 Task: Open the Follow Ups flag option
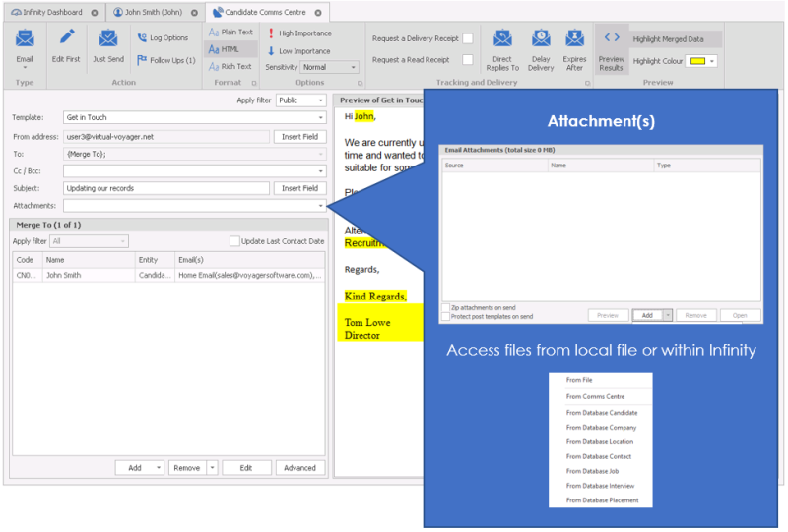pyautogui.click(x=165, y=60)
